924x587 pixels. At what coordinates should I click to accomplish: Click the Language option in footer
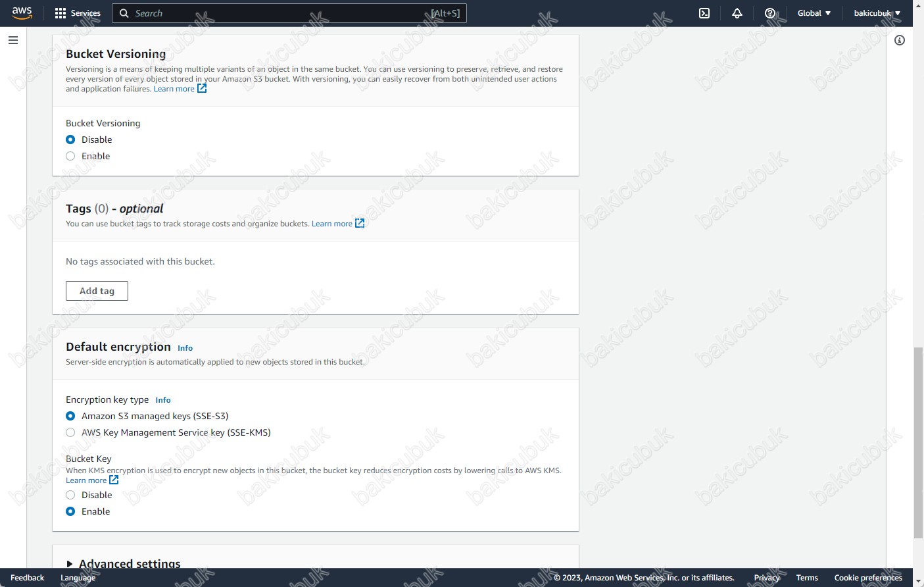(78, 578)
